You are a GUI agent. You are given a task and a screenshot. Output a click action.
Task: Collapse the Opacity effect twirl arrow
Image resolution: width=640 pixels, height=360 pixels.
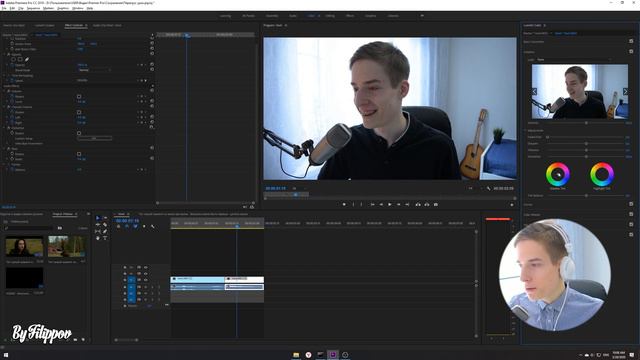[x=4, y=54]
